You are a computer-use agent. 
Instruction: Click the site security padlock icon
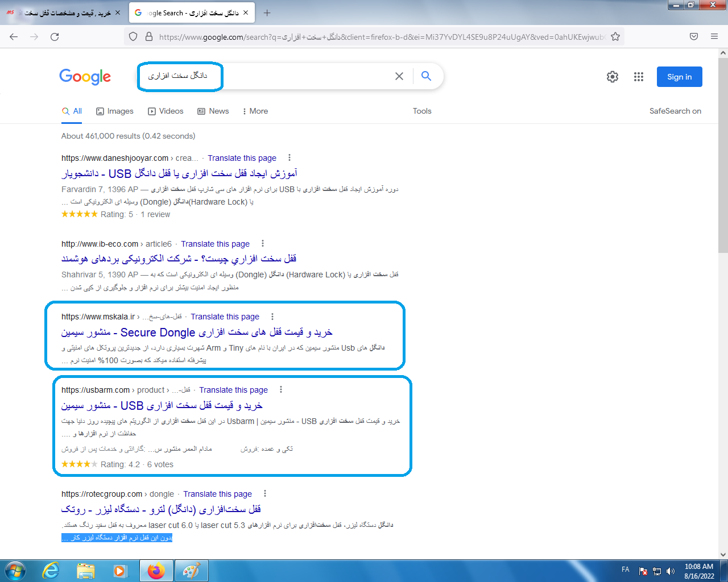[149, 36]
